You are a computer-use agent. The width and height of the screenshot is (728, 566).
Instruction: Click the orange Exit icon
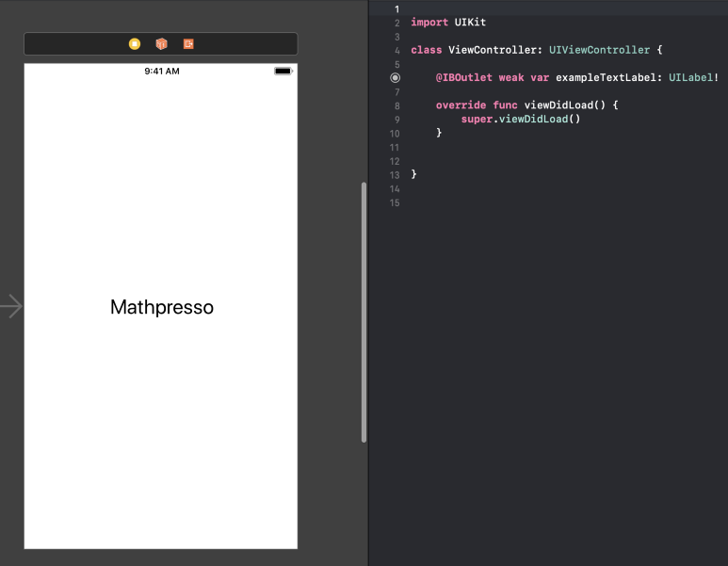click(188, 44)
